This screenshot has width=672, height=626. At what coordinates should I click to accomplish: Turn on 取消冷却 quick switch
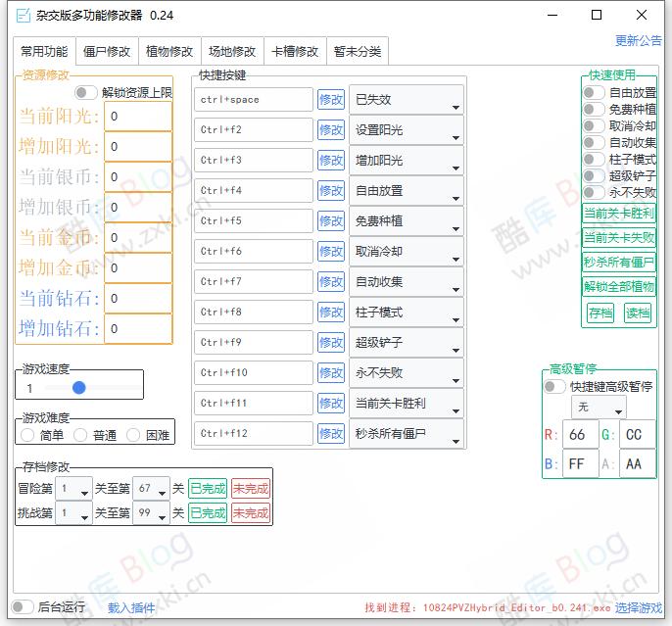594,125
